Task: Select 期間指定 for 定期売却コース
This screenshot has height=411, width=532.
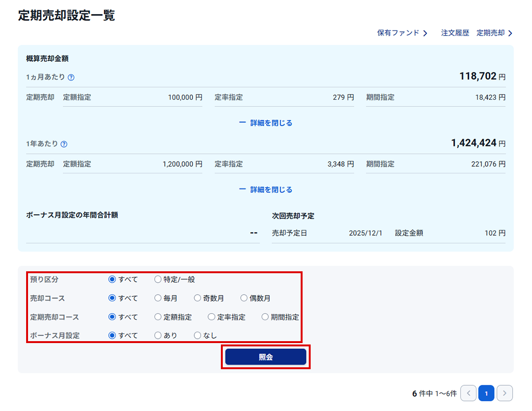Action: [266, 317]
